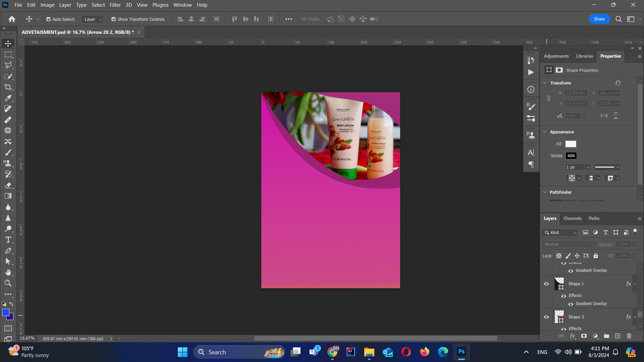Select the Path Selection tool
Screen dimensions: 644x362
(x=8, y=261)
